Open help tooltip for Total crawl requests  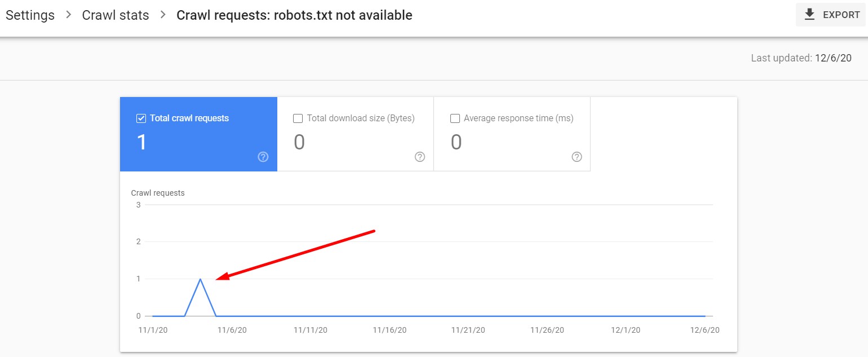click(x=263, y=157)
